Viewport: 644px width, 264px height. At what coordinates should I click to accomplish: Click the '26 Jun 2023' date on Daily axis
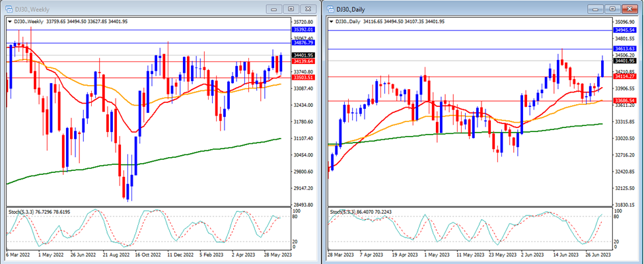click(600, 255)
